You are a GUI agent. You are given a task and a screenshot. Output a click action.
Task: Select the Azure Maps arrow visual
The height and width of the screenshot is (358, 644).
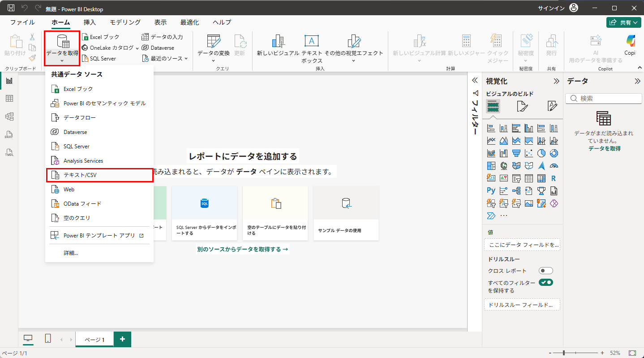click(x=541, y=166)
